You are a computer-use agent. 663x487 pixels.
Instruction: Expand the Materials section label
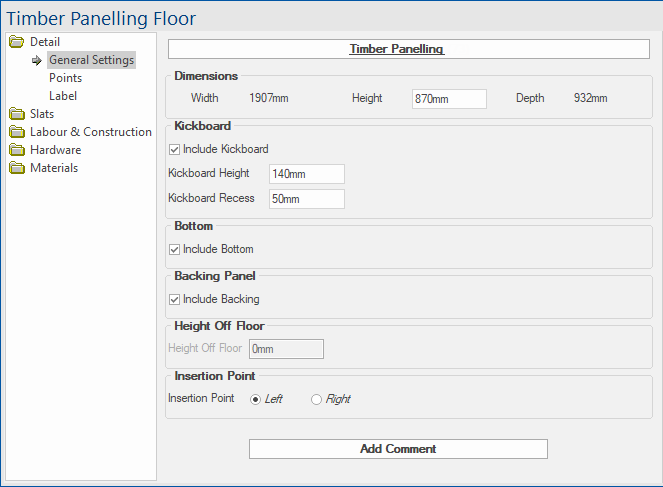(x=54, y=168)
